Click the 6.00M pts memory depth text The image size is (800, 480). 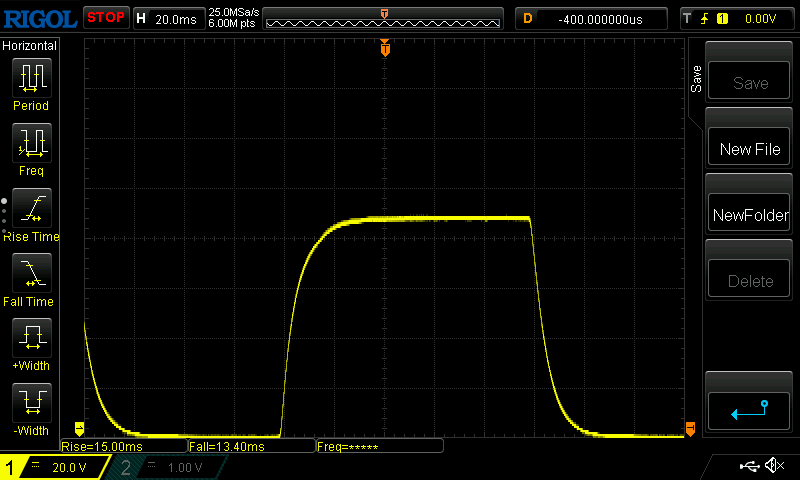[x=232, y=23]
